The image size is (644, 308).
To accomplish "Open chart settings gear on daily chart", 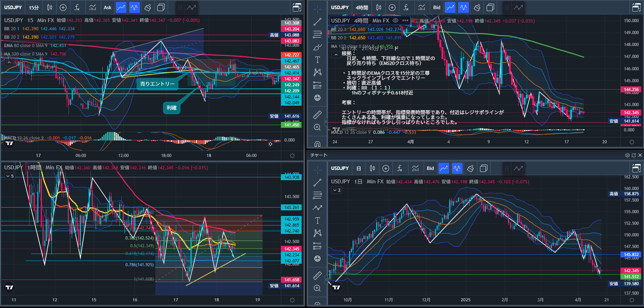I will [x=632, y=300].
